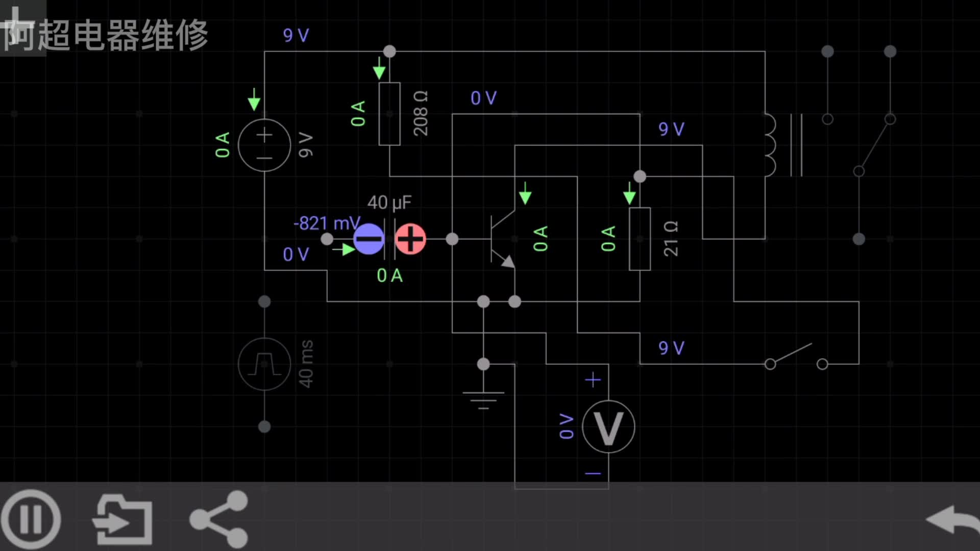
Task: Tap the 40 ms pulse label
Action: (x=306, y=364)
